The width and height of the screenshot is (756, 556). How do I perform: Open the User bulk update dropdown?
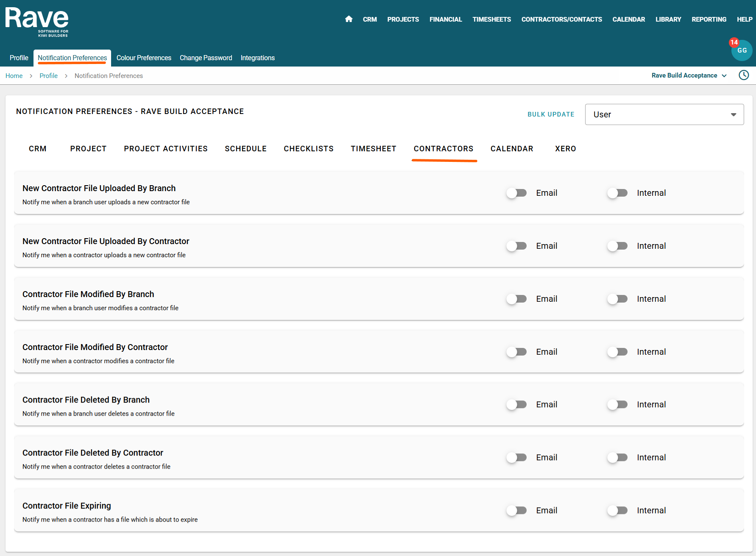click(x=664, y=114)
